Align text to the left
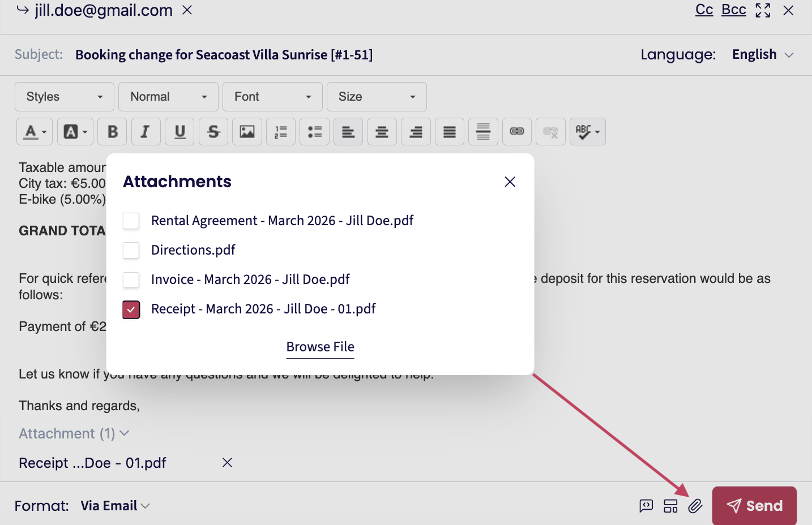The image size is (812, 525). pyautogui.click(x=348, y=132)
